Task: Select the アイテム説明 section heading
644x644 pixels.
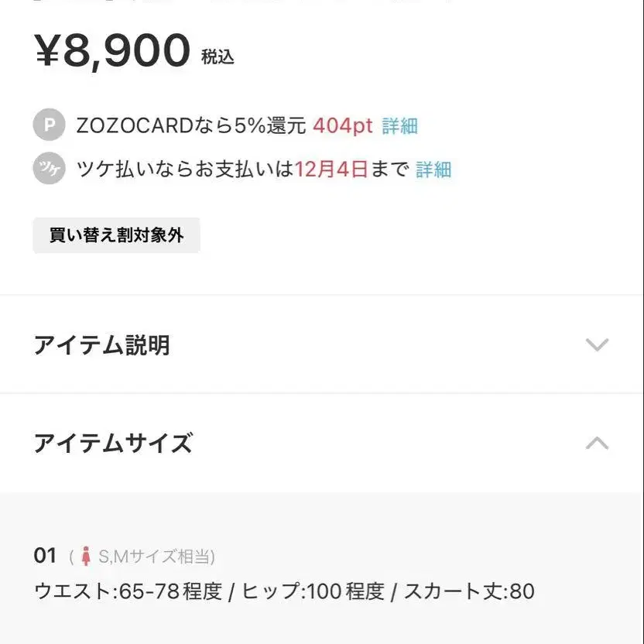Action: [101, 345]
